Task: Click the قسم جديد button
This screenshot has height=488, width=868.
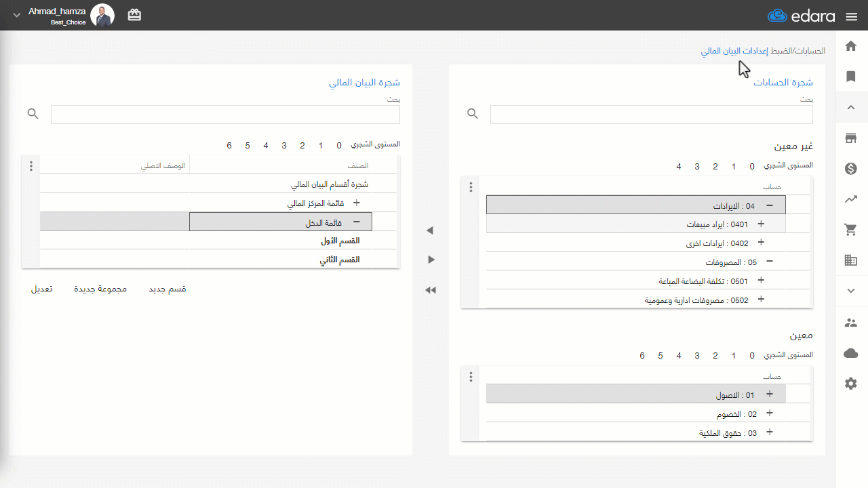Action: pos(167,289)
